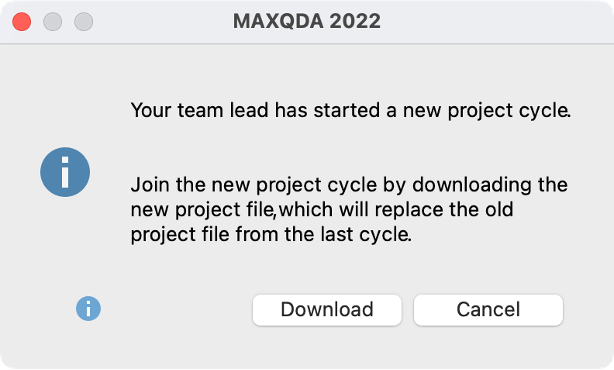
Task: Click the "Join the new project cycle" paragraph
Action: [349, 209]
